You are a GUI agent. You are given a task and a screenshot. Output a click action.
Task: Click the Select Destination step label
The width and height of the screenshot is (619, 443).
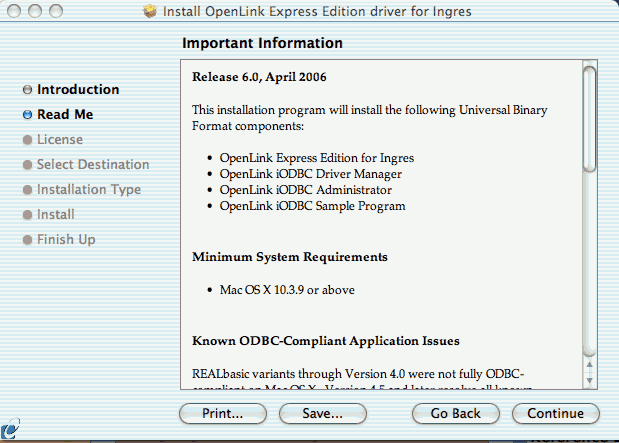[x=93, y=165]
